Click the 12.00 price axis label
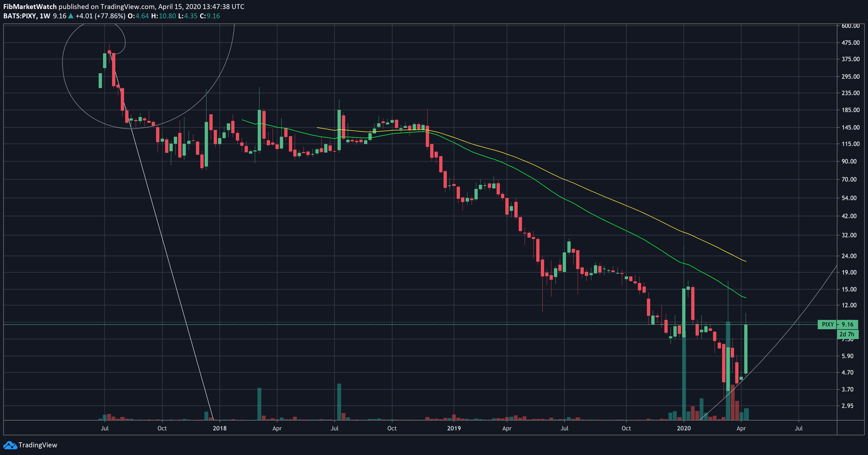Image resolution: width=868 pixels, height=455 pixels. point(849,305)
